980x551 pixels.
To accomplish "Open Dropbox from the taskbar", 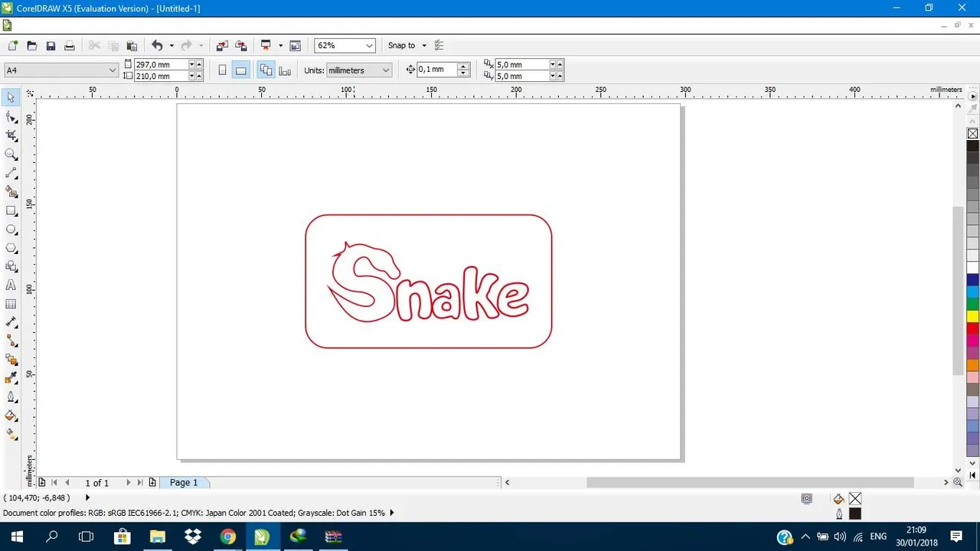I will click(x=193, y=536).
